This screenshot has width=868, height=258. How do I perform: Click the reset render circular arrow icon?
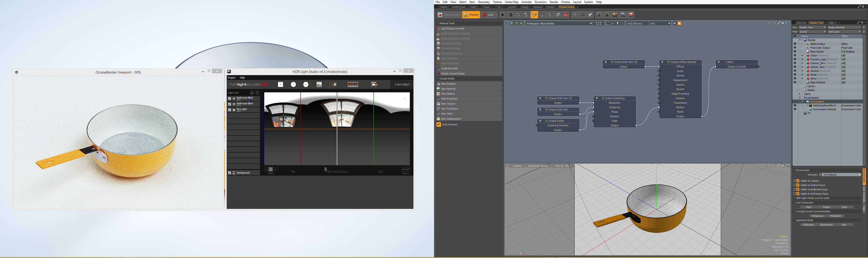pyautogui.click(x=511, y=15)
